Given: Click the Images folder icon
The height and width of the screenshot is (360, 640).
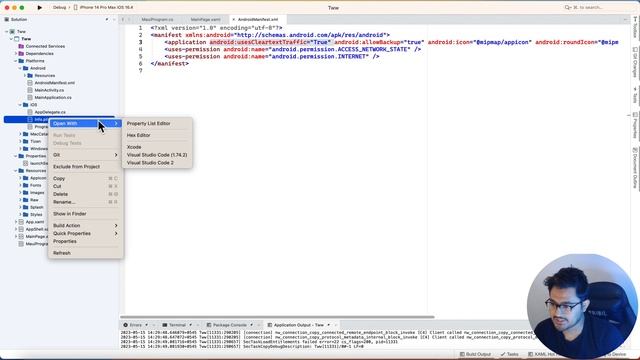Looking at the screenshot, I should pyautogui.click(x=26, y=193).
